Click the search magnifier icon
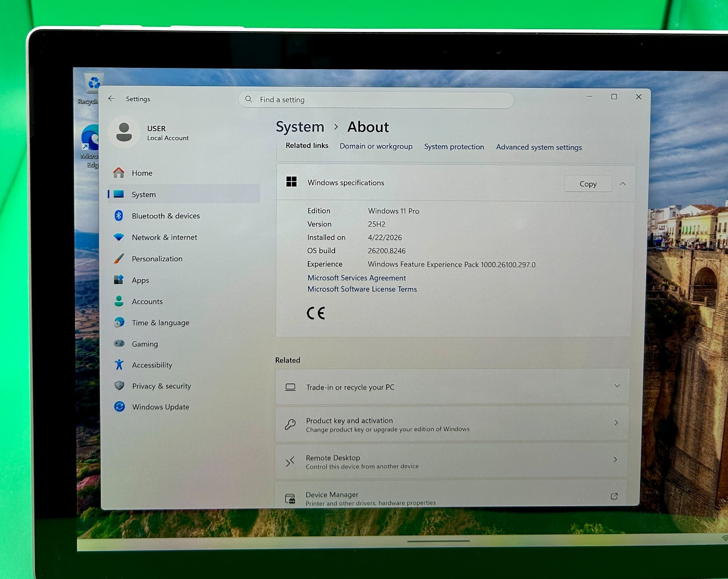Image resolution: width=728 pixels, height=579 pixels. coord(249,99)
